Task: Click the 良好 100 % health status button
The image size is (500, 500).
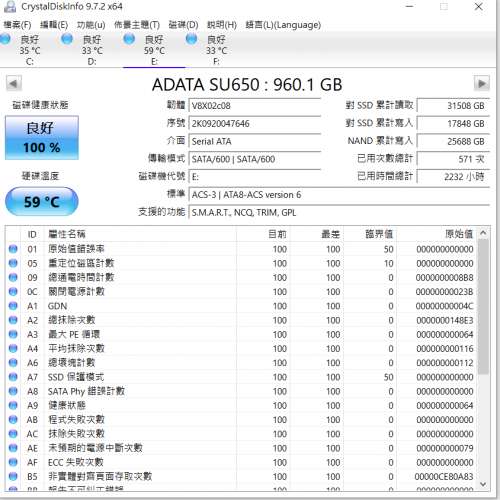Action: (42, 138)
